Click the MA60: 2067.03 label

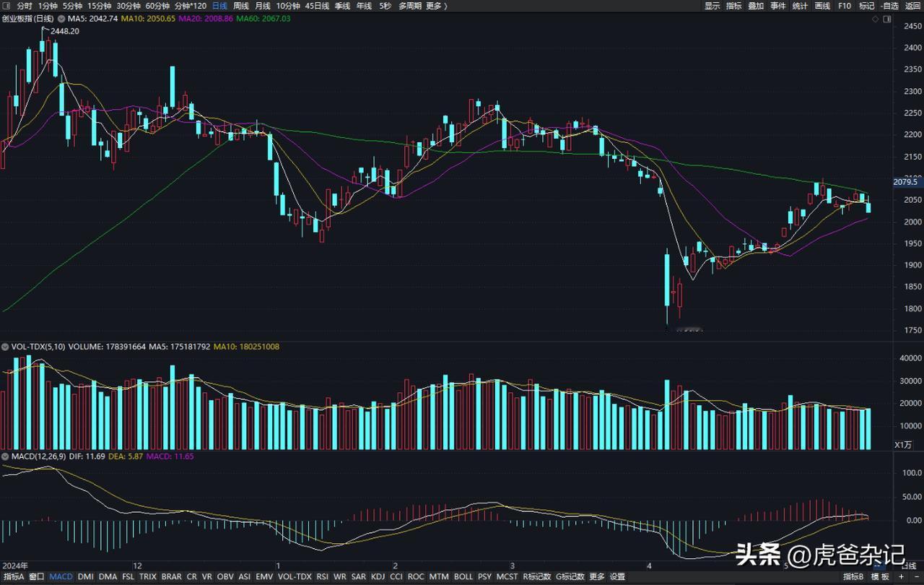263,18
